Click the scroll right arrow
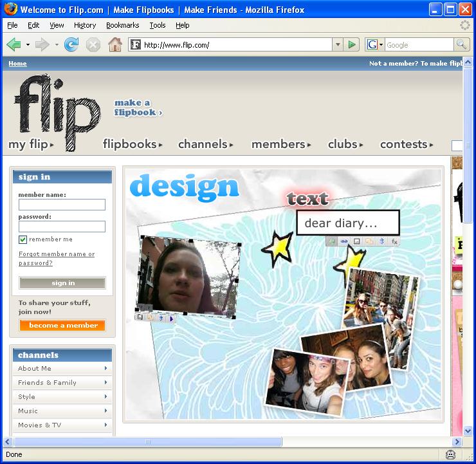This screenshot has width=476, height=464. point(457,441)
